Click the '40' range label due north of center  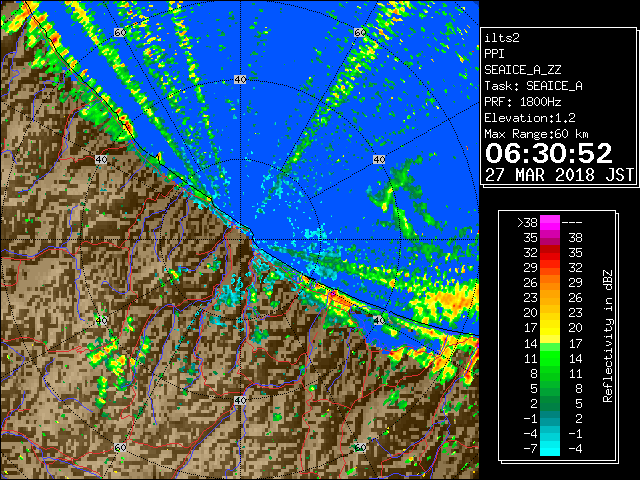click(240, 80)
